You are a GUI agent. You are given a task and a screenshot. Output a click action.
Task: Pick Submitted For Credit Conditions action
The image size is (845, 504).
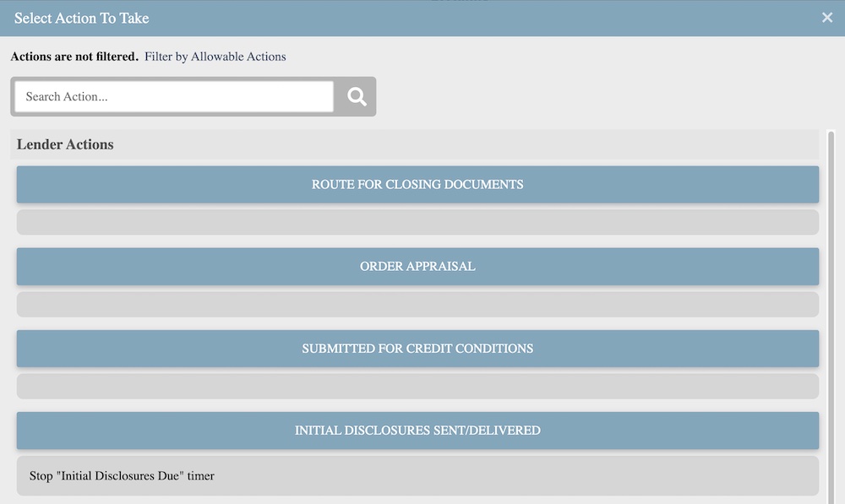point(417,348)
